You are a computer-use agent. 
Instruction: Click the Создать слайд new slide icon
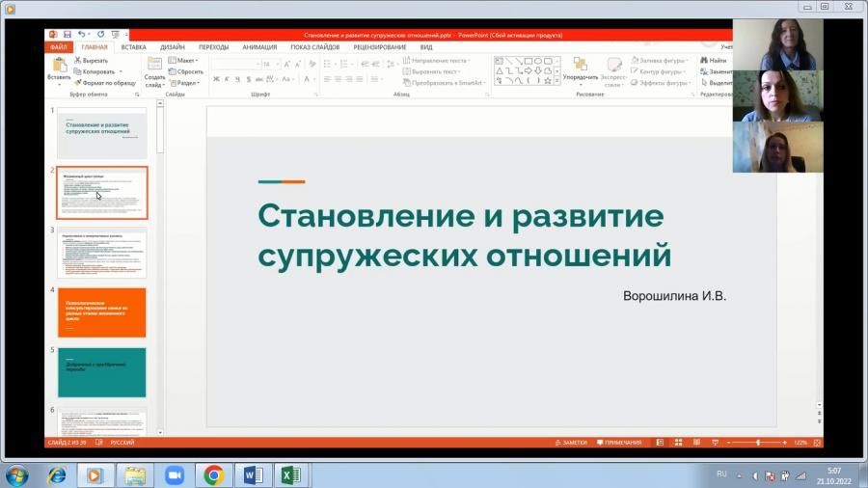[x=154, y=64]
